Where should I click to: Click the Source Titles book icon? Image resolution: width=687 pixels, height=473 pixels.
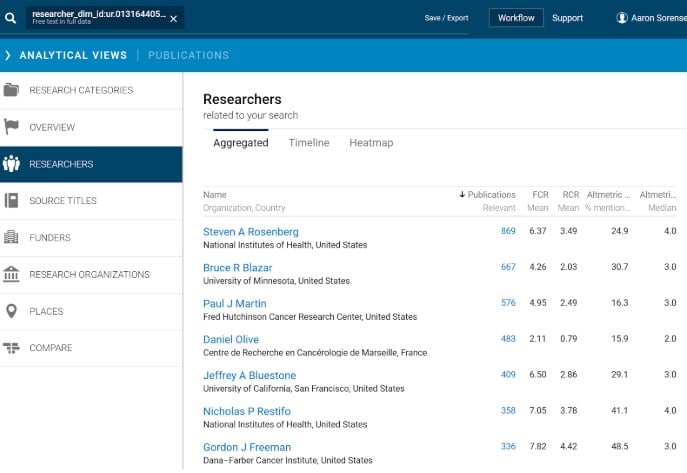(12, 200)
